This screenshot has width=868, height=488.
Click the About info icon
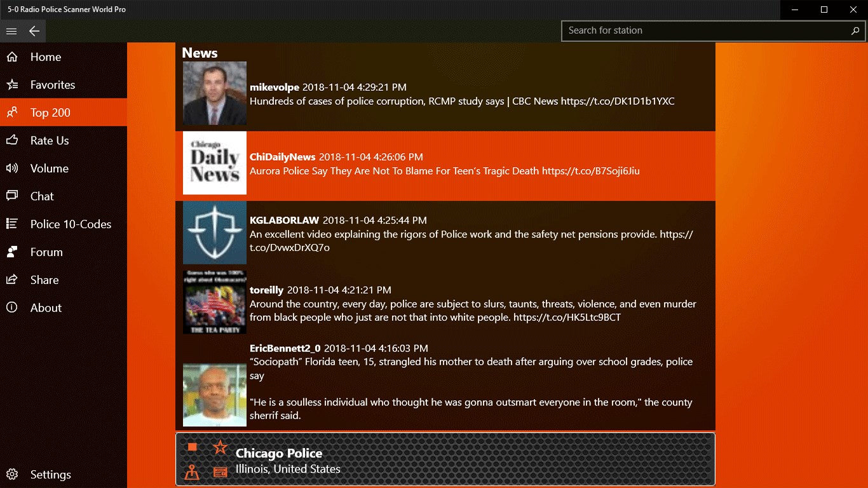point(11,308)
